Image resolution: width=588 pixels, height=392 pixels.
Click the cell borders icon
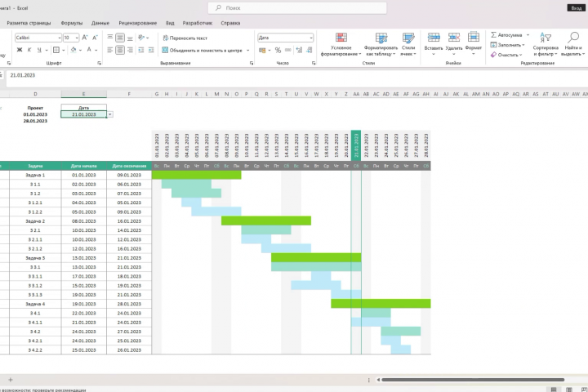click(x=56, y=50)
